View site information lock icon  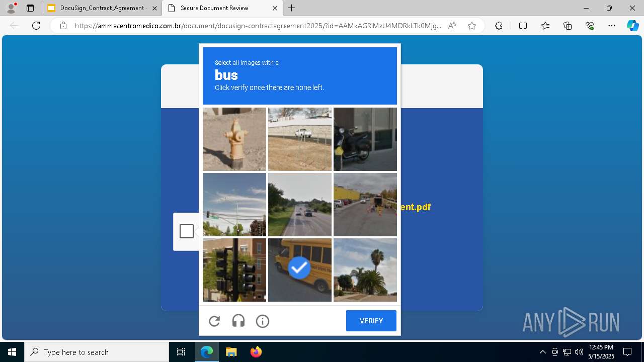[x=63, y=26]
